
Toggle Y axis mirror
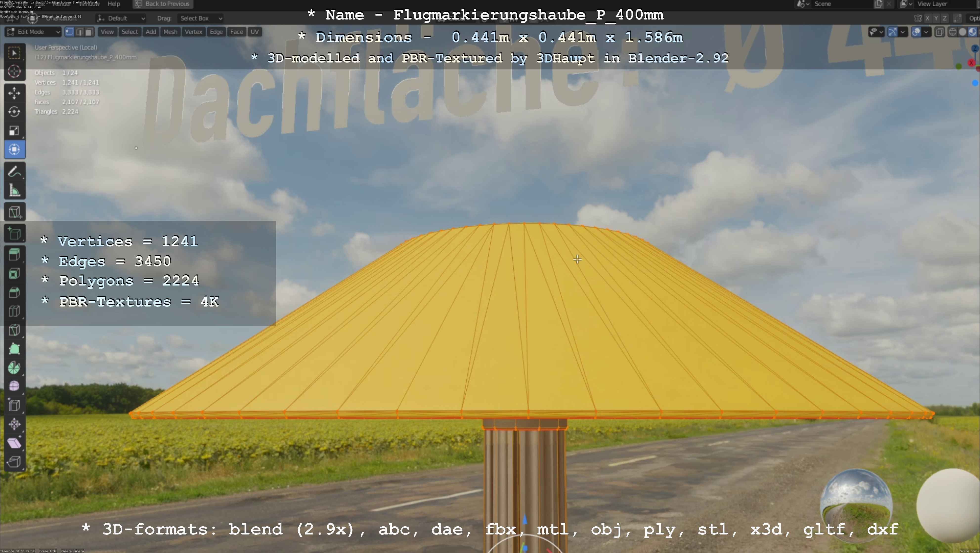936,18
